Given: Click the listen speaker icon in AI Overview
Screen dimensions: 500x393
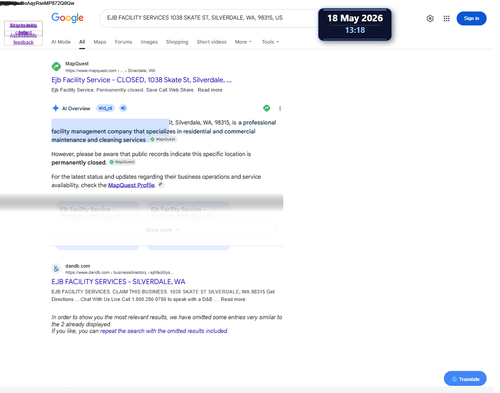Looking at the screenshot, I should 123,108.
